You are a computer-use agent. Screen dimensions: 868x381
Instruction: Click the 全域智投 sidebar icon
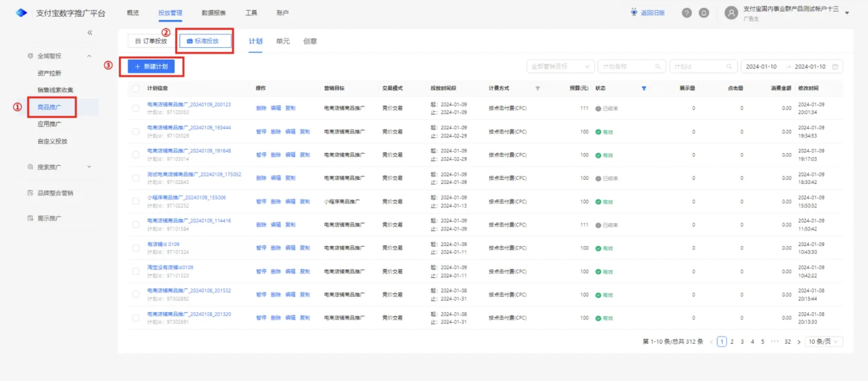click(30, 56)
